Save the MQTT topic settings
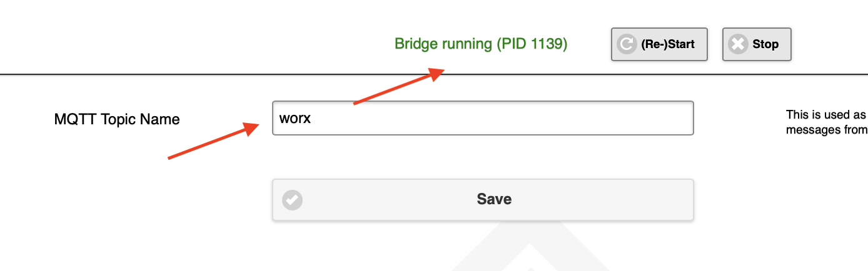This screenshot has height=271, width=868. coord(483,200)
